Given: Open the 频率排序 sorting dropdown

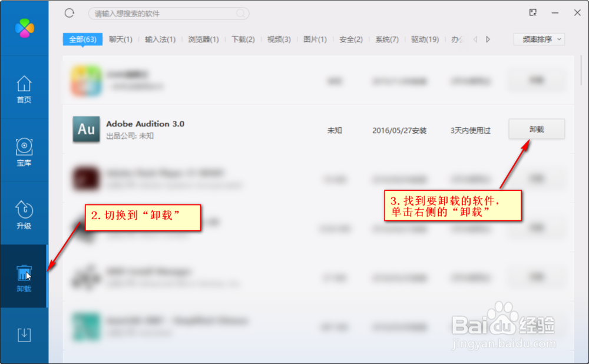Looking at the screenshot, I should tap(538, 39).
